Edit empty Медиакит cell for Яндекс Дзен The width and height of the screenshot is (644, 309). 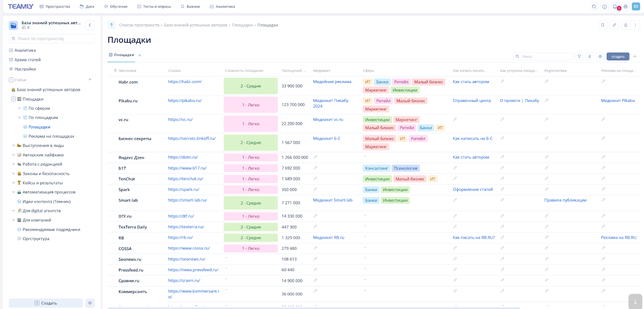click(316, 157)
